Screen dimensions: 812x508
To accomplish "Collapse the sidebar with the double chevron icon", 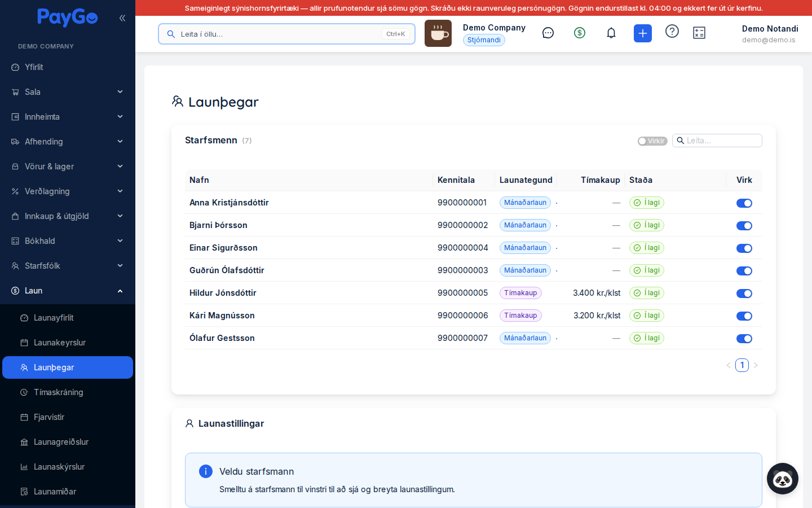I will (x=122, y=18).
